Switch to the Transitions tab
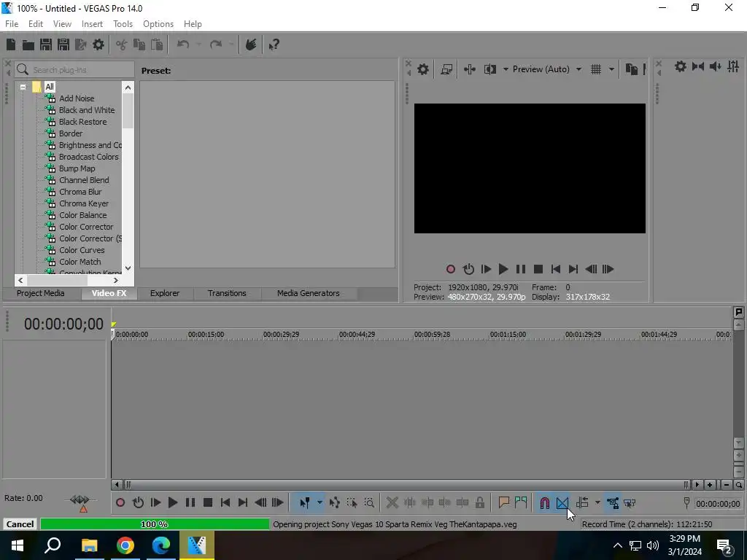Screen dimensions: 747x560 pos(227,293)
